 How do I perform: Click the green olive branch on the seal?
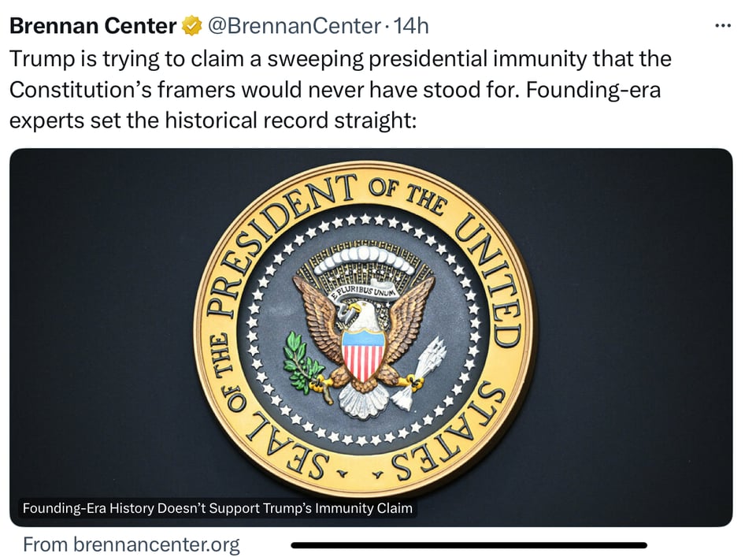click(302, 362)
